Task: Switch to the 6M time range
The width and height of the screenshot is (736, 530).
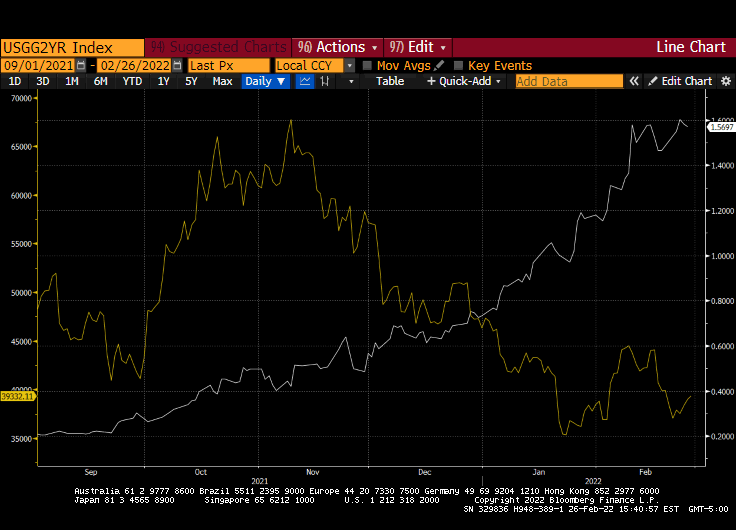Action: coord(100,81)
